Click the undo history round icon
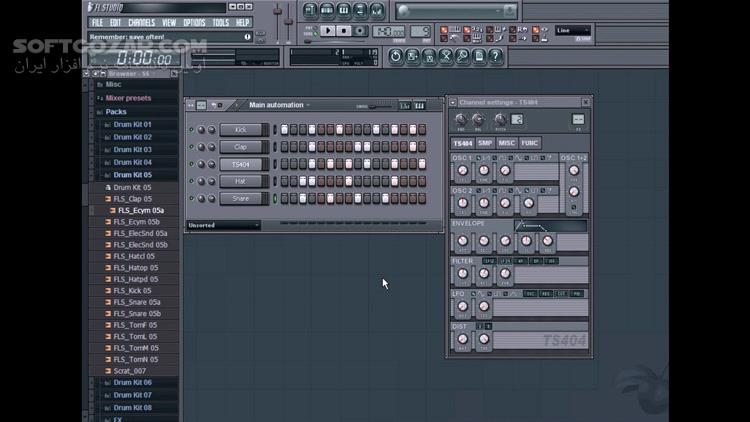Viewport: 750px width, 422px height. (x=395, y=56)
